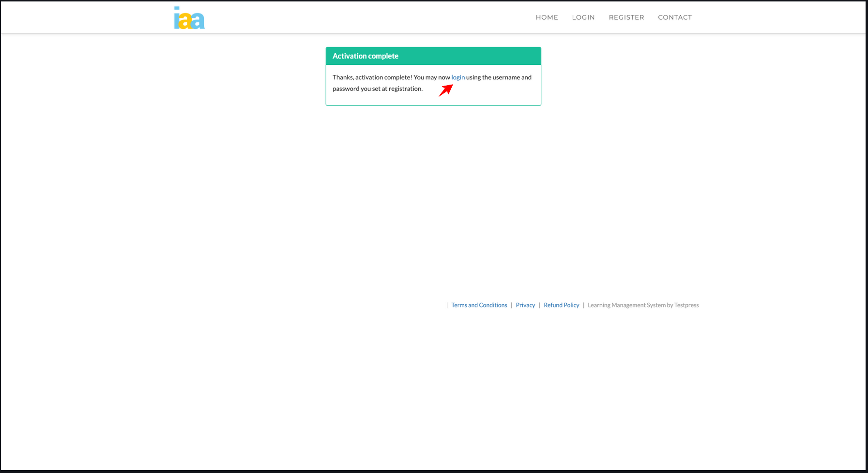Click the Activation complete green header
The height and width of the screenshot is (473, 868).
(433, 56)
